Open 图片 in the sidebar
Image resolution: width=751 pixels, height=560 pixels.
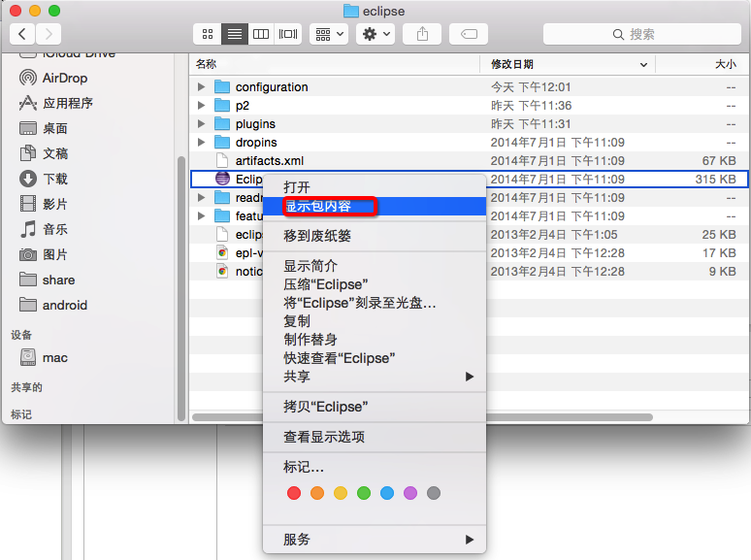point(43,254)
